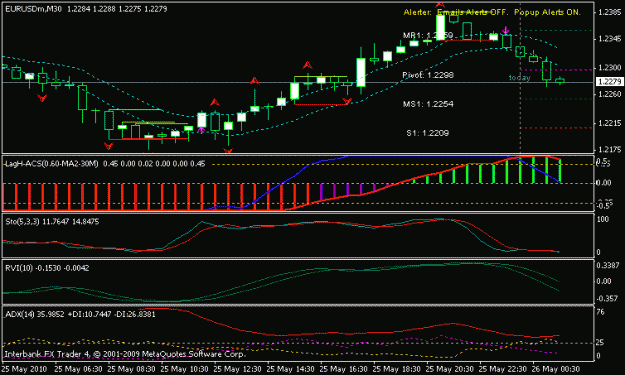Click the 26 May 00:30 time label
Viewport: 625px width, 375px height.
(x=556, y=369)
